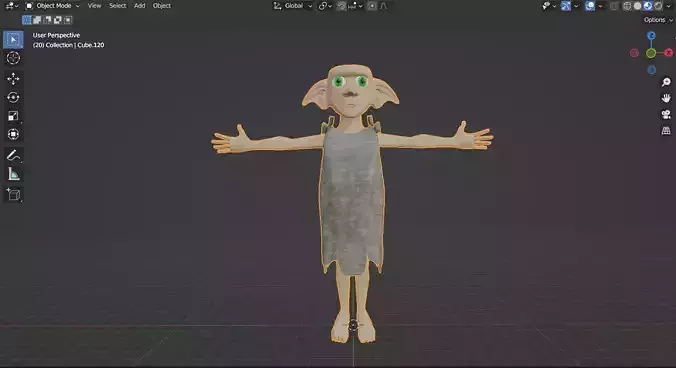Select the Rotate tool
The height and width of the screenshot is (368, 676).
(13, 97)
